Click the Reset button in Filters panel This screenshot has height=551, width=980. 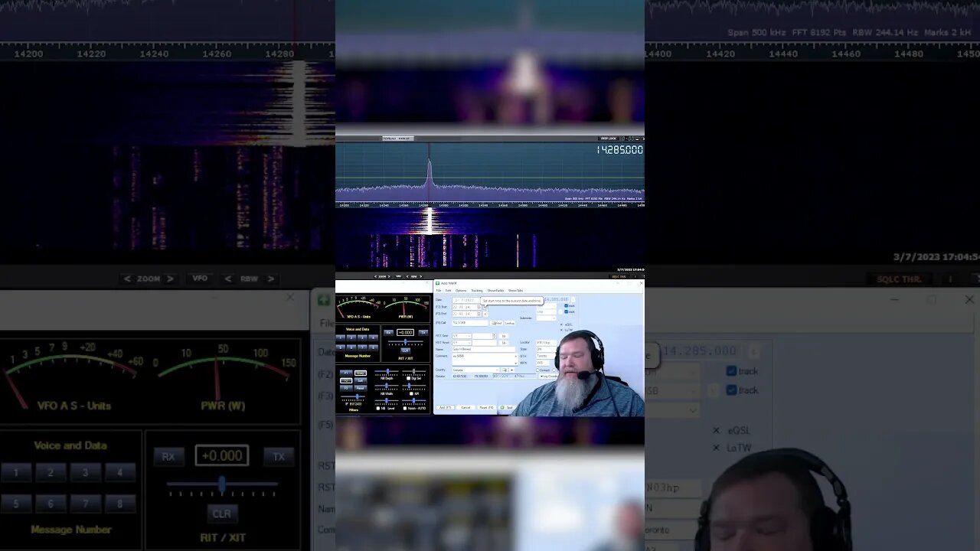pos(360,388)
